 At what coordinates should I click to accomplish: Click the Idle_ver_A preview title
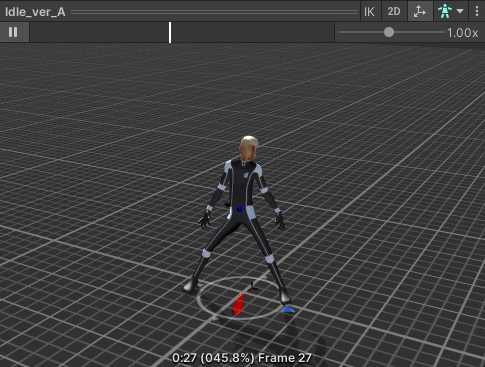(x=35, y=12)
